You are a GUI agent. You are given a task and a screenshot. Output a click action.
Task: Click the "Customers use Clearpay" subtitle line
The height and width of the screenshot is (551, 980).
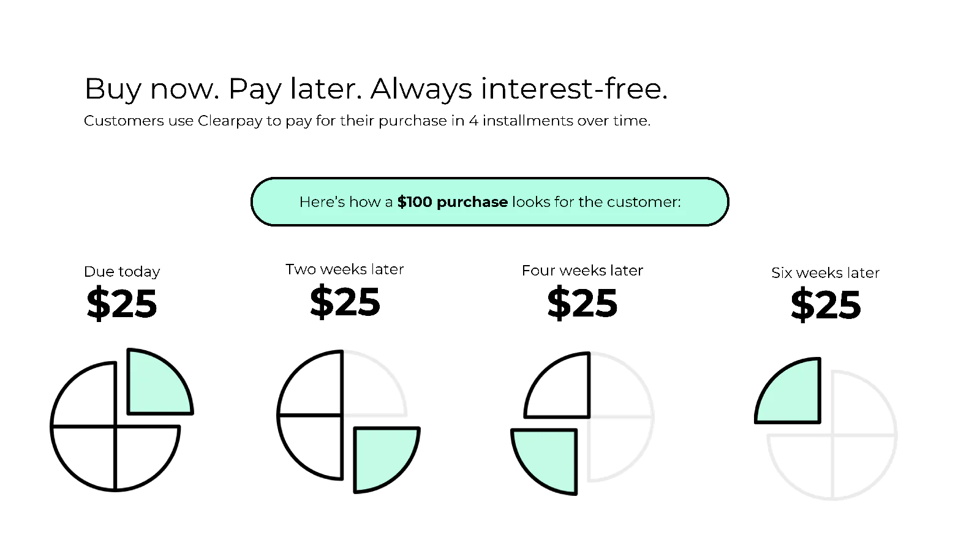pos(367,121)
